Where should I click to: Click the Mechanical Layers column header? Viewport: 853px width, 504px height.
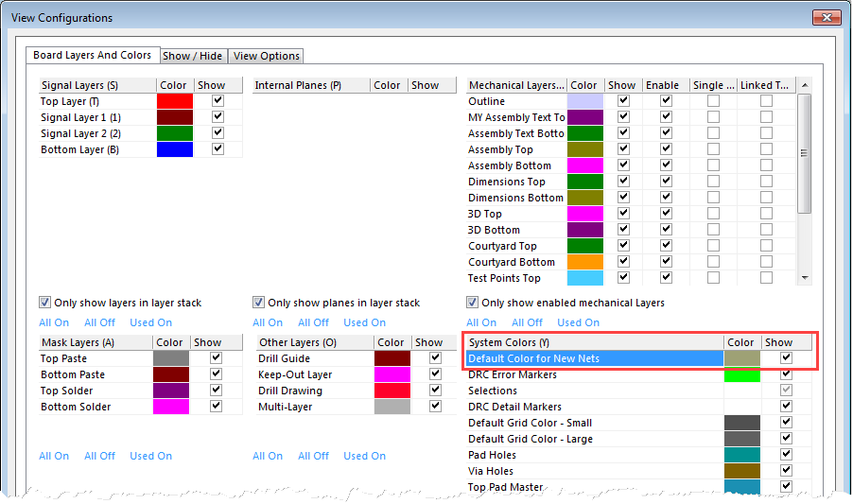pos(516,85)
